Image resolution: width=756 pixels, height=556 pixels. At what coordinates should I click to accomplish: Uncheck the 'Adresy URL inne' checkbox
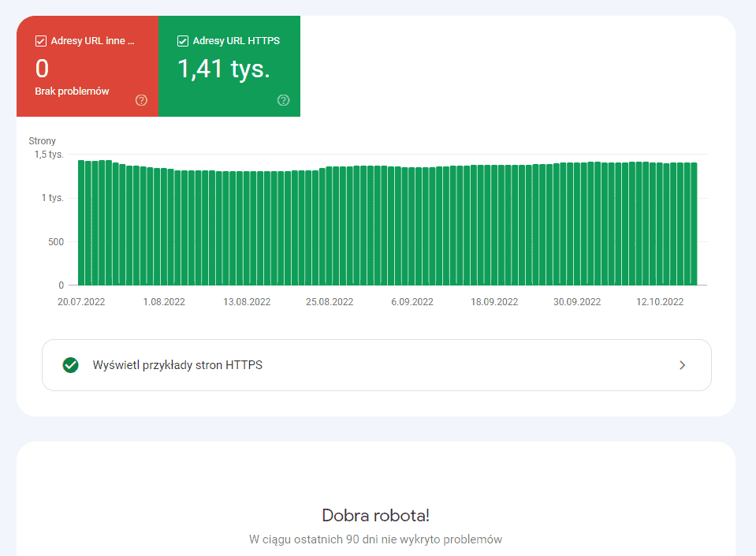coord(39,40)
